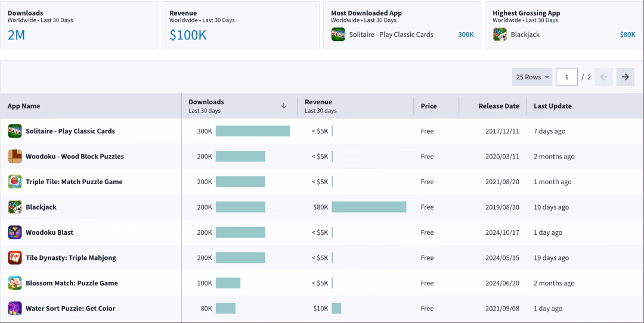
Task: Click release date 2019/08/30
Action: coord(502,207)
